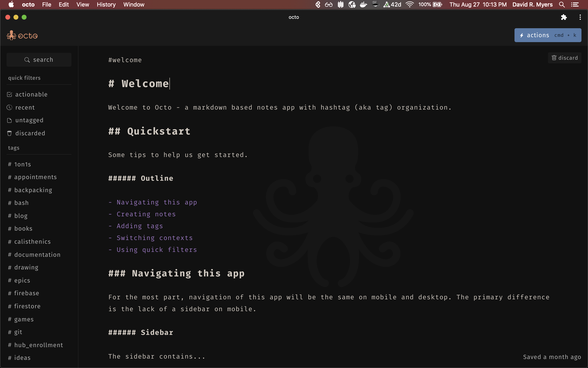Click the sidebar search field
The width and height of the screenshot is (588, 368).
(39, 60)
